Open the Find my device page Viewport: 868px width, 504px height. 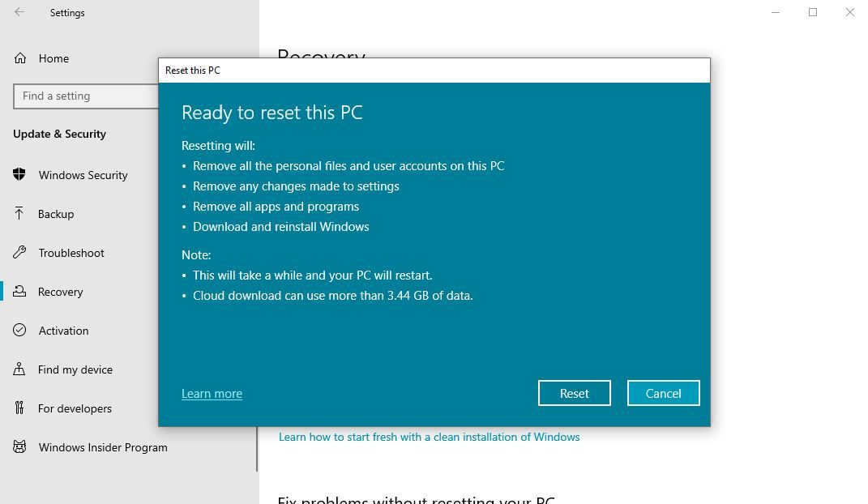coord(75,369)
